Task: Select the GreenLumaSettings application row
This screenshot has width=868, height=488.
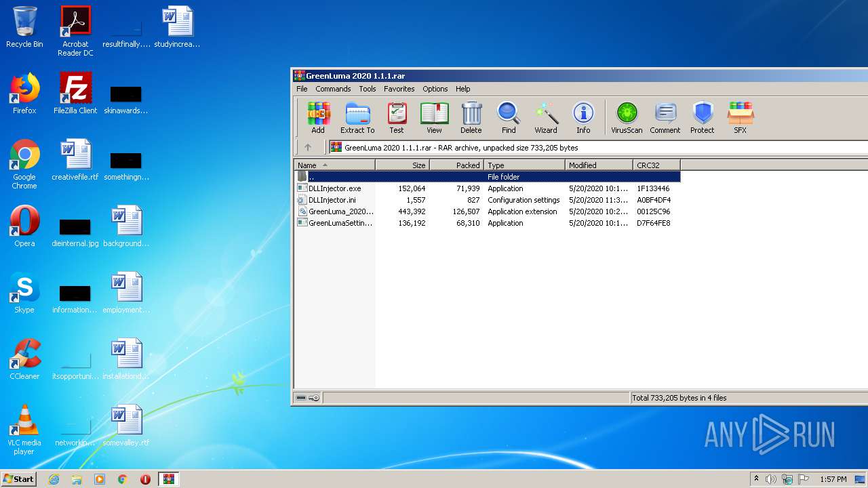Action: point(488,223)
